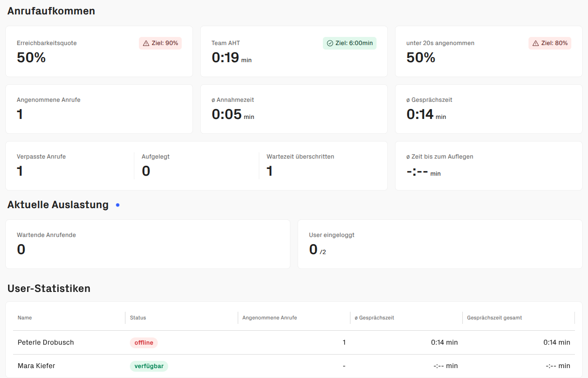Click the Gesprächszeit gesamt column header
This screenshot has height=378, width=588.
click(x=494, y=318)
